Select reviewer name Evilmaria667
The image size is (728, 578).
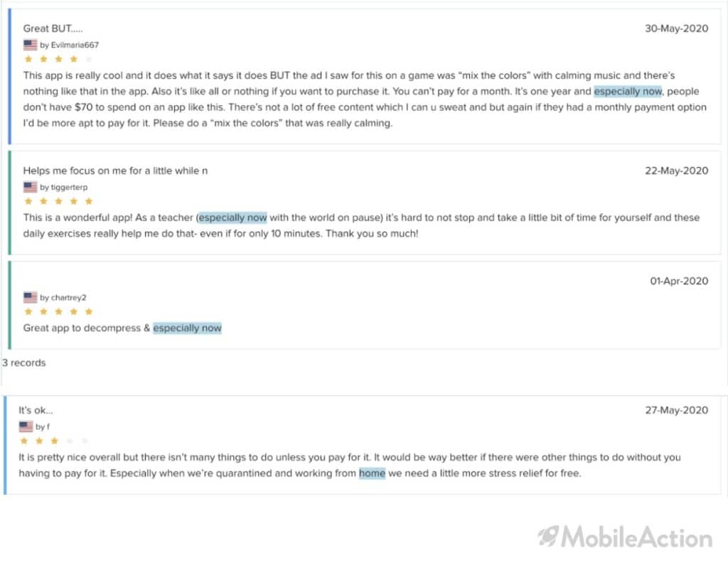[x=75, y=45]
